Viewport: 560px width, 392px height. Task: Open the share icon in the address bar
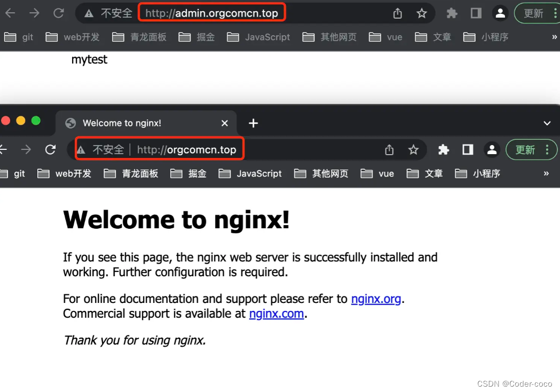tap(397, 14)
